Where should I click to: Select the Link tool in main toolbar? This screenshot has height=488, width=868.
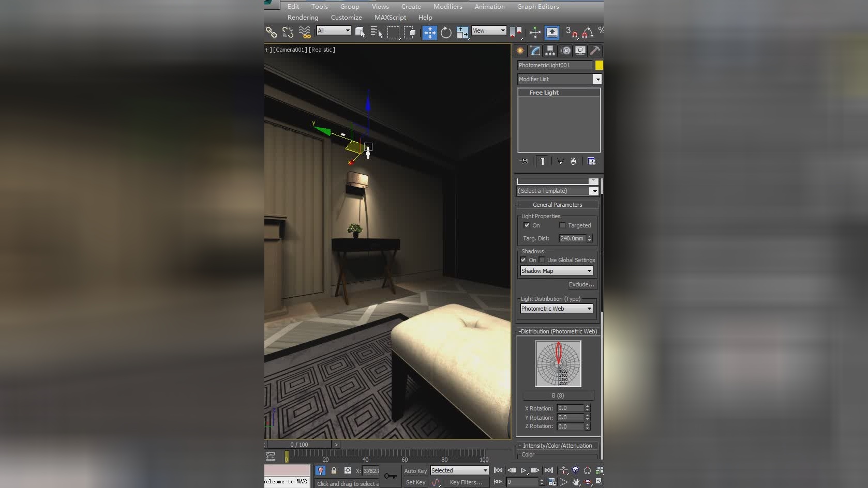(x=271, y=33)
